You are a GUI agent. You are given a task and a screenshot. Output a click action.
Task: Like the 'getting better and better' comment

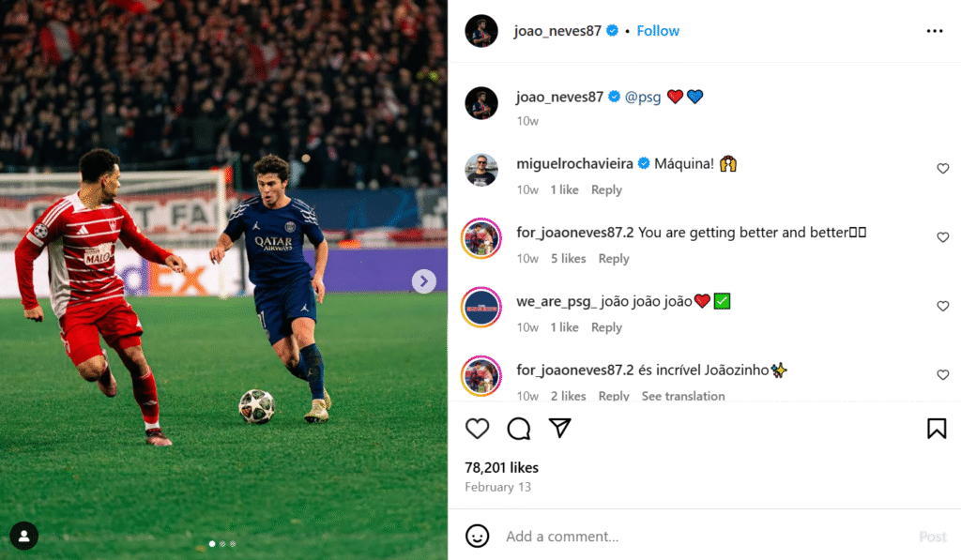pyautogui.click(x=942, y=237)
